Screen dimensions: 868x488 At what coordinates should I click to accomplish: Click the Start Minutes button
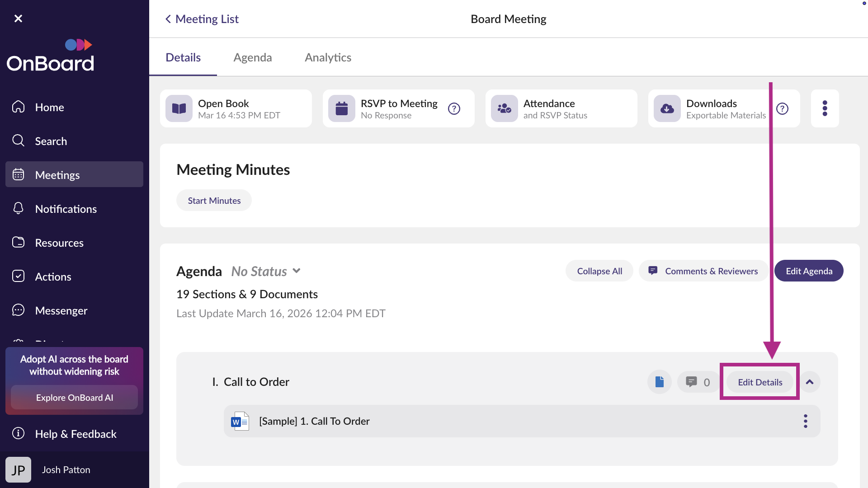(214, 200)
